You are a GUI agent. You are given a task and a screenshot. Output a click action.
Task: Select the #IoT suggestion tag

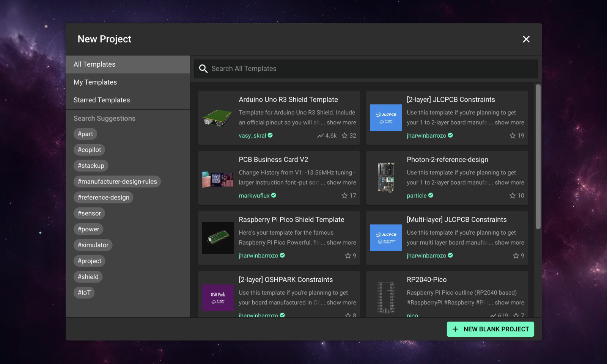pyautogui.click(x=84, y=293)
